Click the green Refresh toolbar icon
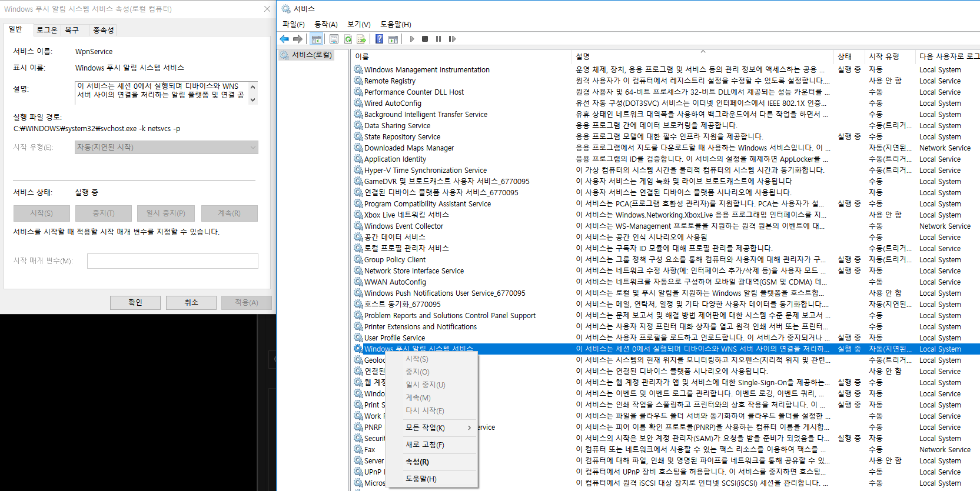Screen dimensions: 980x491 pos(348,39)
